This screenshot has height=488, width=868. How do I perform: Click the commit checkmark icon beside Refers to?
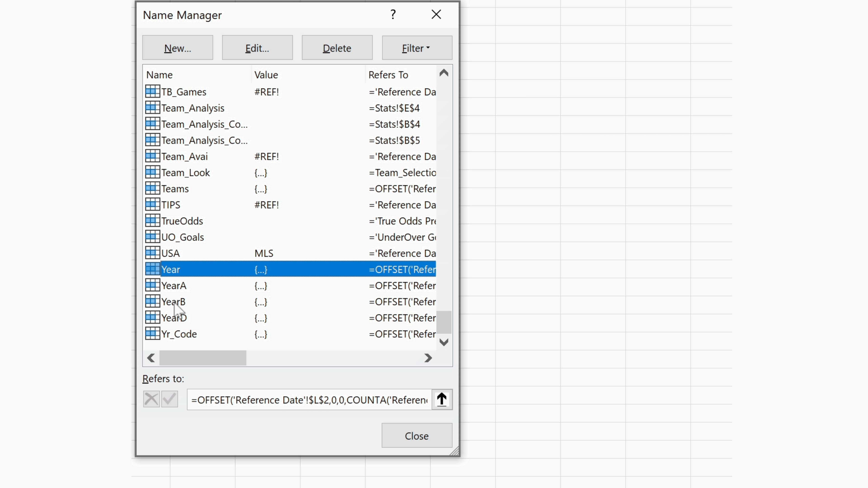pos(170,399)
